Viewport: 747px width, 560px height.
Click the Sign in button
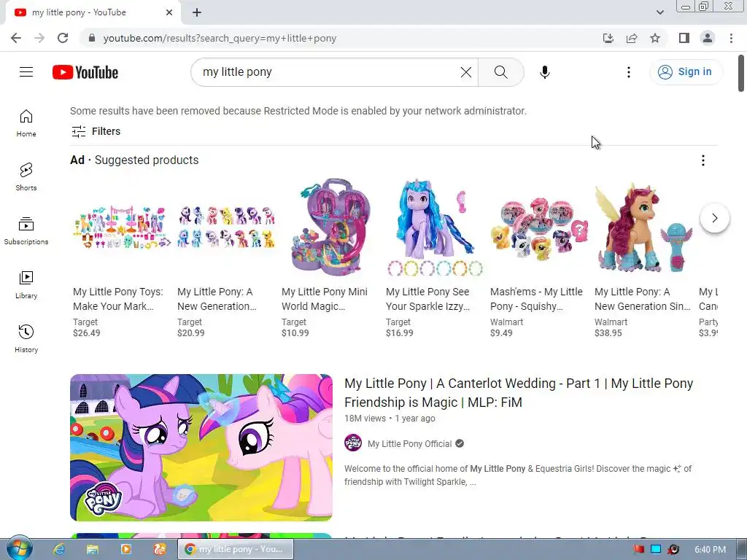tap(686, 72)
